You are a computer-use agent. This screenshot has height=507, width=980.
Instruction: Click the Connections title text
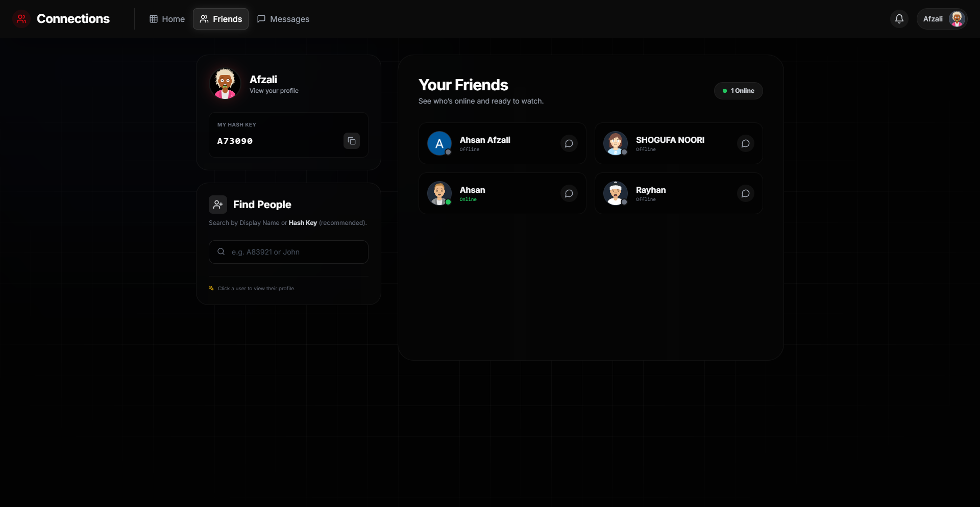(x=73, y=19)
